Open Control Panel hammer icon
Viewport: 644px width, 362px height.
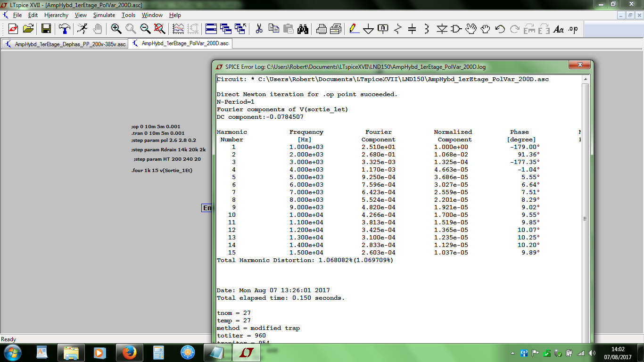click(65, 29)
